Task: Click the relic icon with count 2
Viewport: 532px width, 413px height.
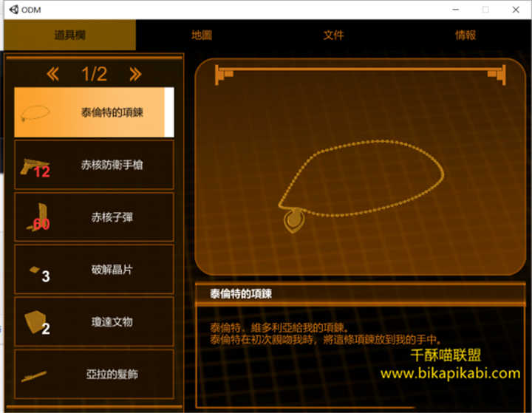Action: (x=34, y=321)
